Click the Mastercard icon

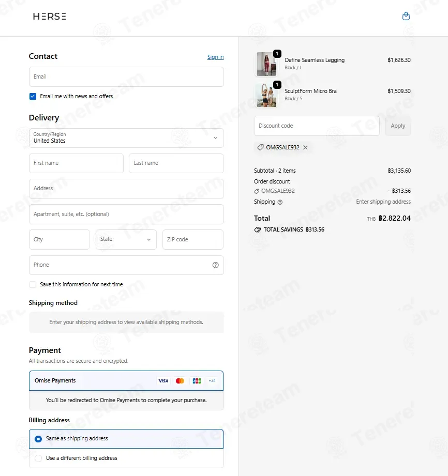(180, 381)
